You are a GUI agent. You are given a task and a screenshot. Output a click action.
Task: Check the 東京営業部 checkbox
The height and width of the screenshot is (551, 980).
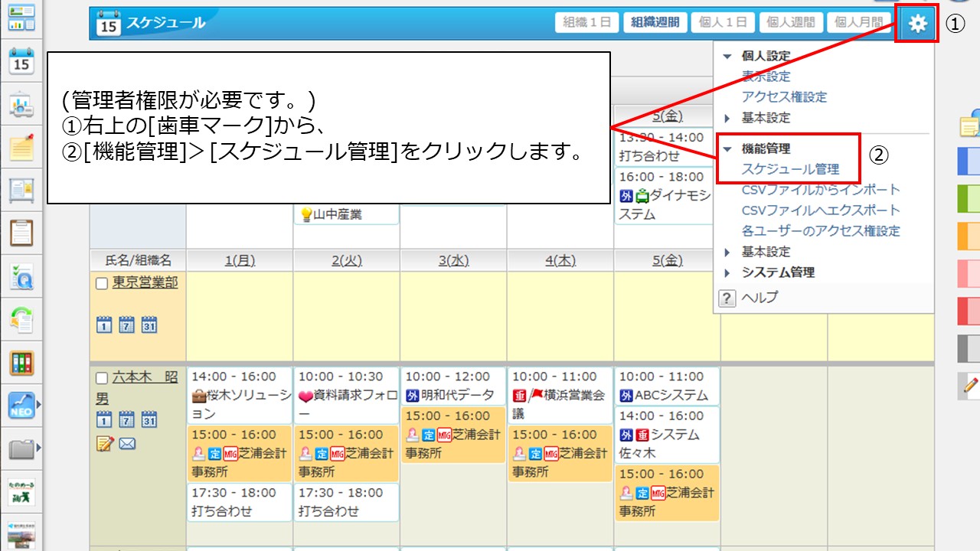tap(102, 282)
